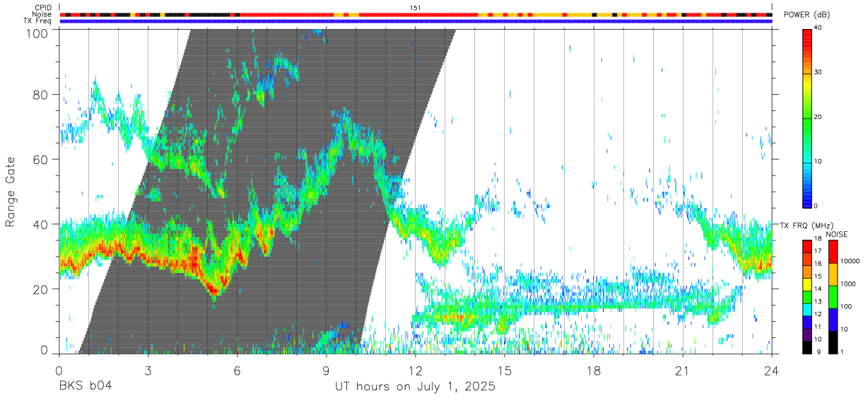
Task: Click the UT hours tick '3'
Action: click(x=148, y=370)
